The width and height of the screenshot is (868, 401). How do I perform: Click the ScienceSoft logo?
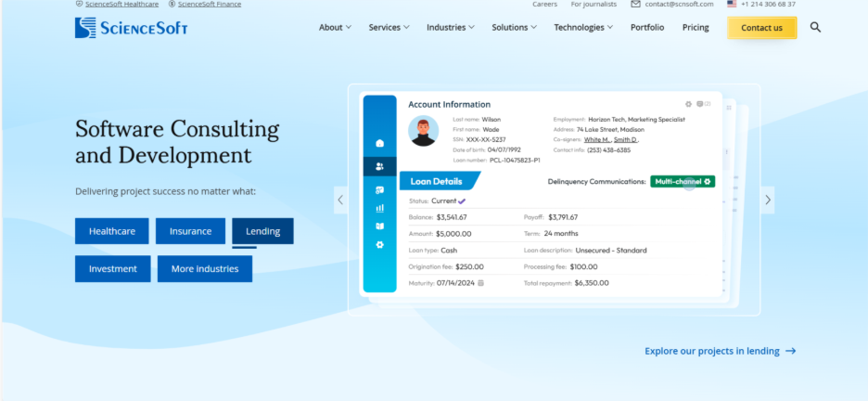click(131, 28)
